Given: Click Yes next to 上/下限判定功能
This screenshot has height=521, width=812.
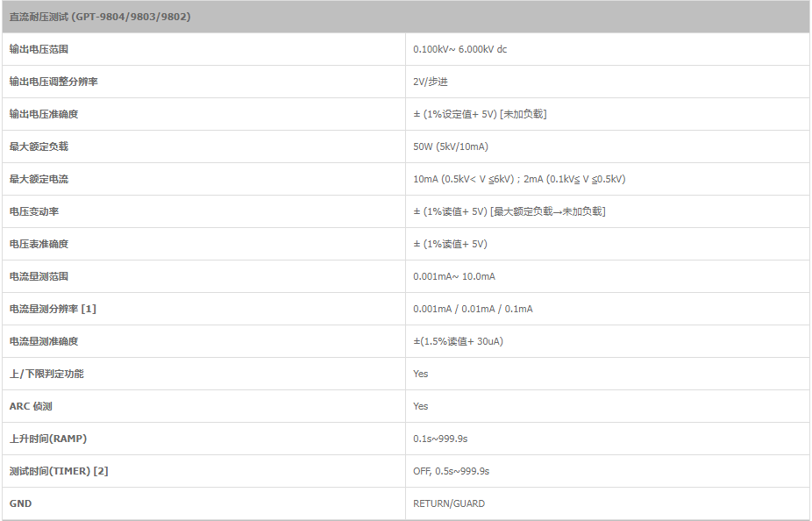Looking at the screenshot, I should (421, 374).
